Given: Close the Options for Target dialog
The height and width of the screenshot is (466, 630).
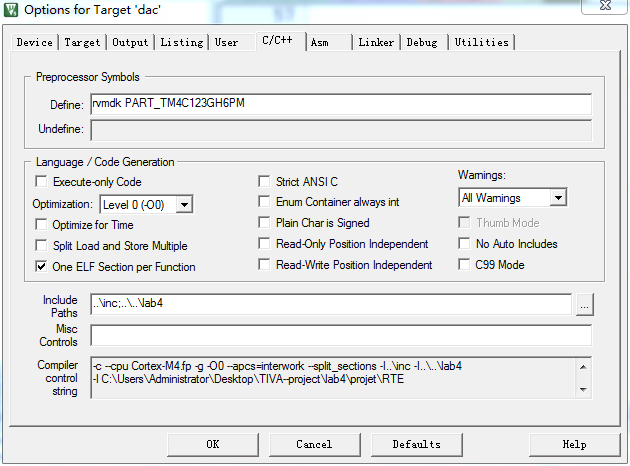Looking at the screenshot, I should tap(605, 6).
